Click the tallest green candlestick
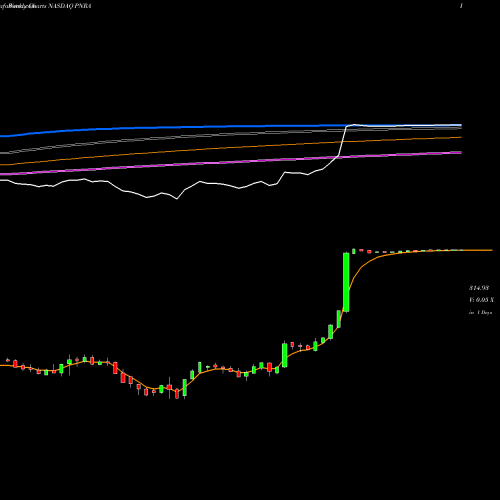 pyautogui.click(x=346, y=282)
